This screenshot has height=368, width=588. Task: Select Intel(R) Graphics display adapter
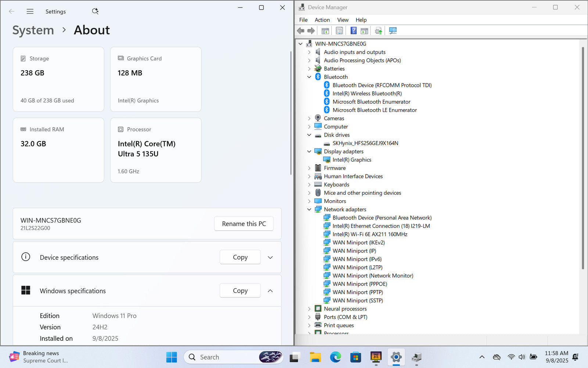(x=352, y=160)
